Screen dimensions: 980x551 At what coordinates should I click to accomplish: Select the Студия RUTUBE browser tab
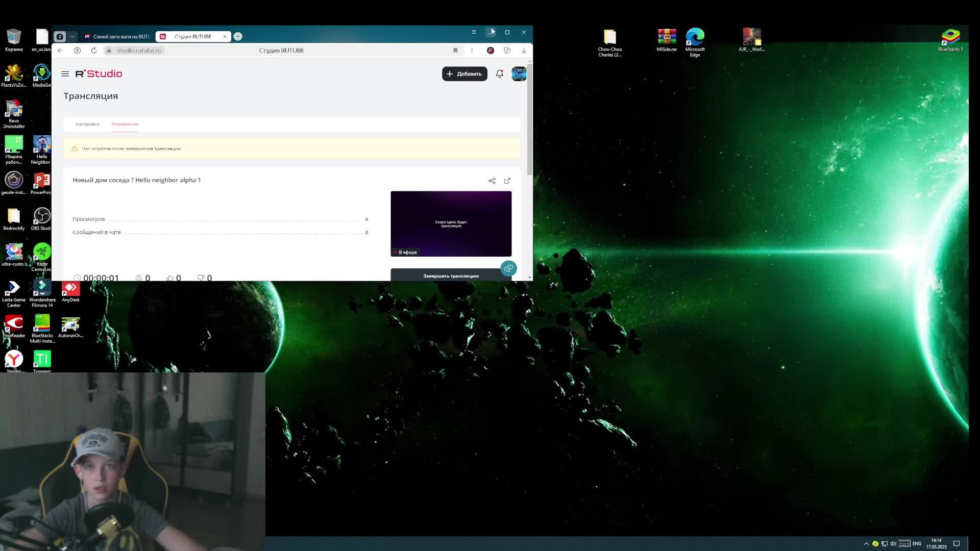[x=192, y=36]
